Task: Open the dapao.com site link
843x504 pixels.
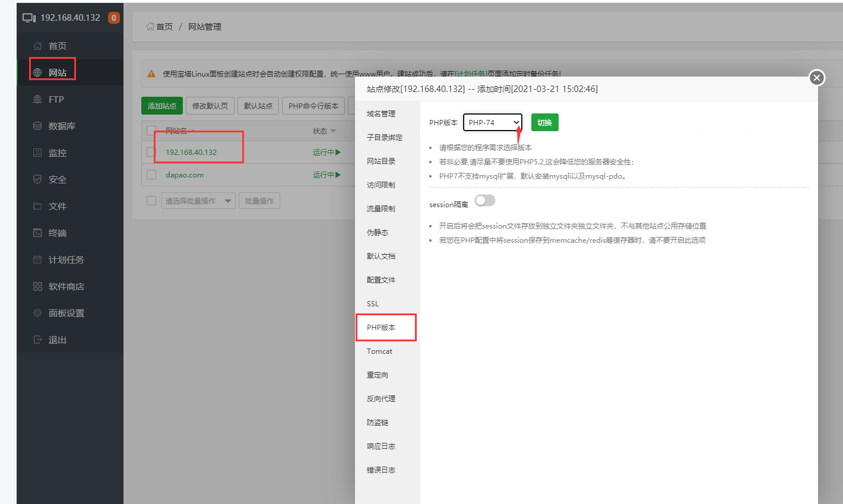Action: click(x=185, y=175)
